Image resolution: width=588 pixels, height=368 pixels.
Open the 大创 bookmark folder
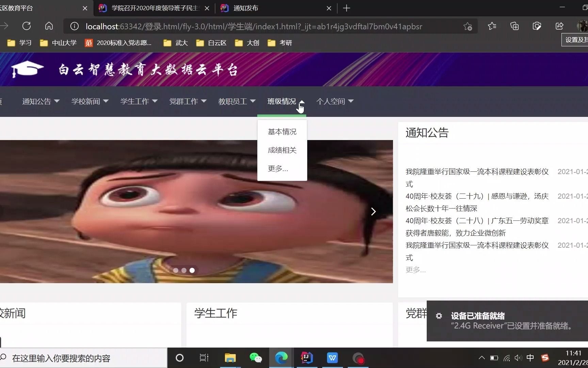[x=247, y=43]
